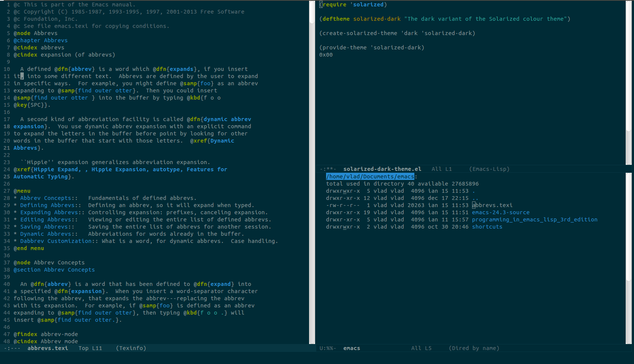
Task: Click the deftheme solarized-dark line
Action: click(x=445, y=19)
